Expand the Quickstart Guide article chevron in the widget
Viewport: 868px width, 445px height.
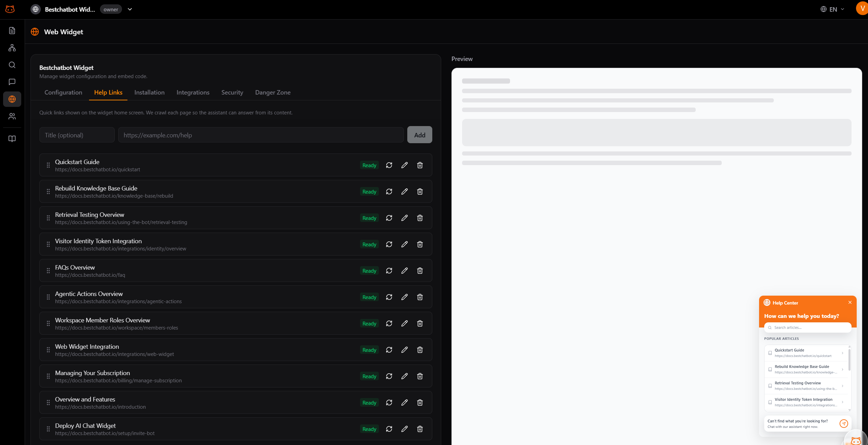[843, 353]
